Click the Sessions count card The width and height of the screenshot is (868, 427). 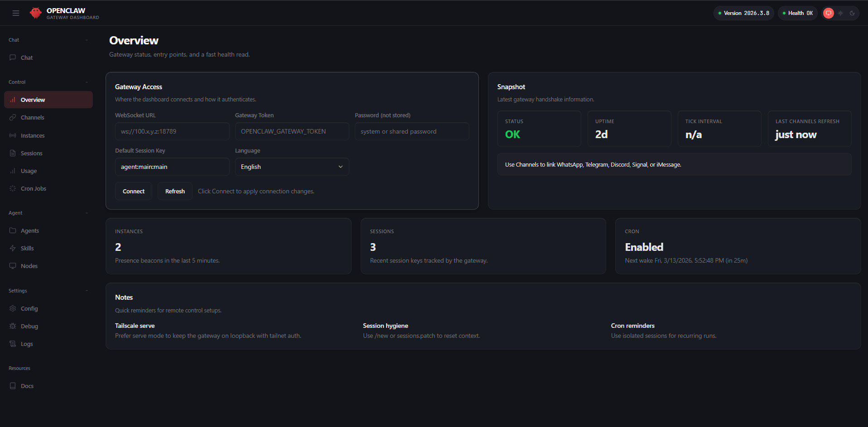point(483,246)
